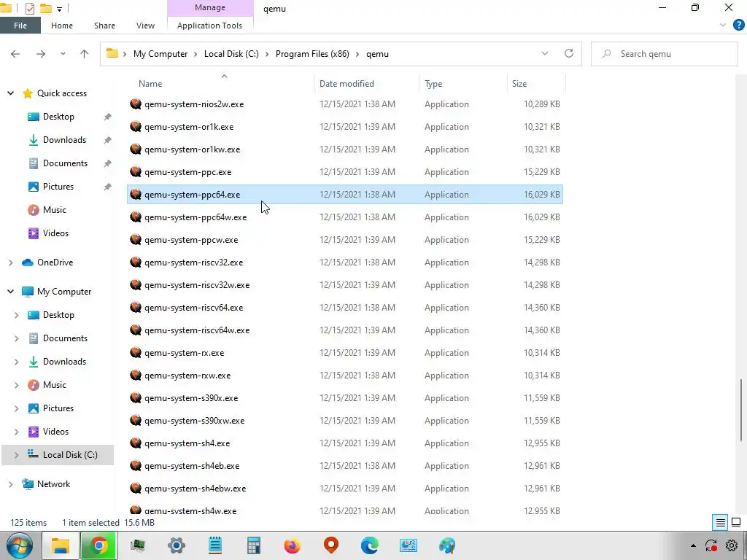Open the address bar history dropdown
747x560 pixels.
[544, 53]
